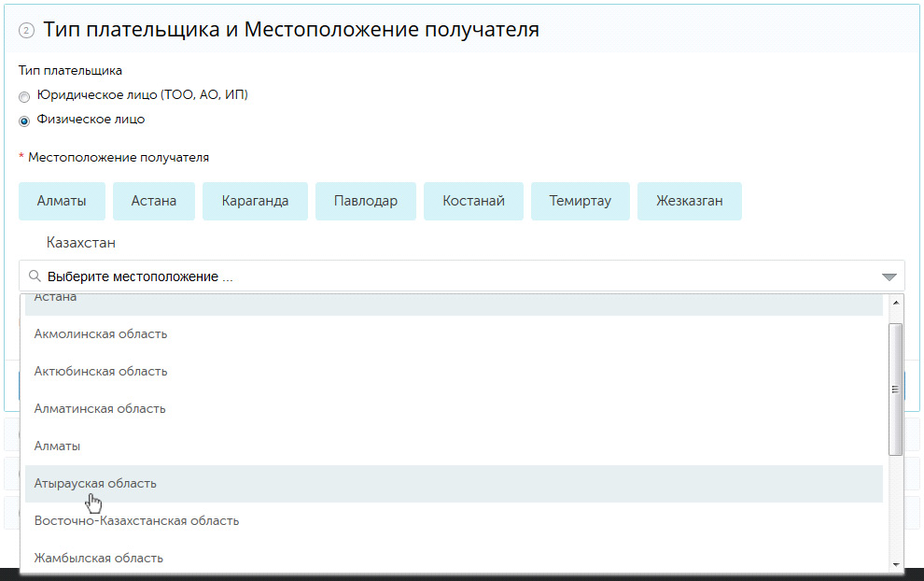Click the dropdown list scrollbar thumb
Viewport: 924px width, 581px height.
tap(896, 390)
